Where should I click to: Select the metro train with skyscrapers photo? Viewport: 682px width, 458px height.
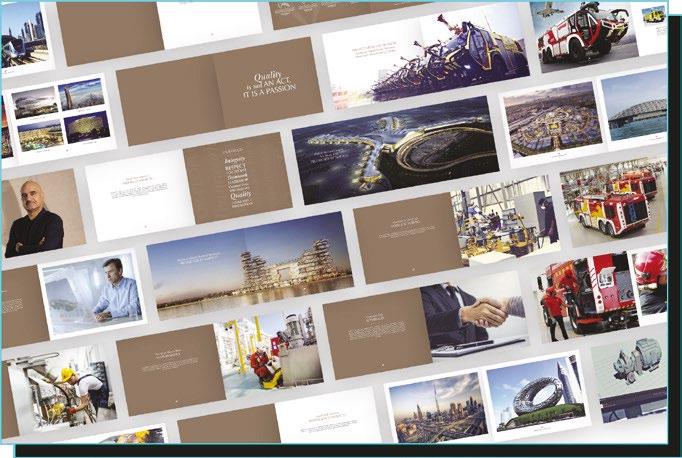click(27, 37)
